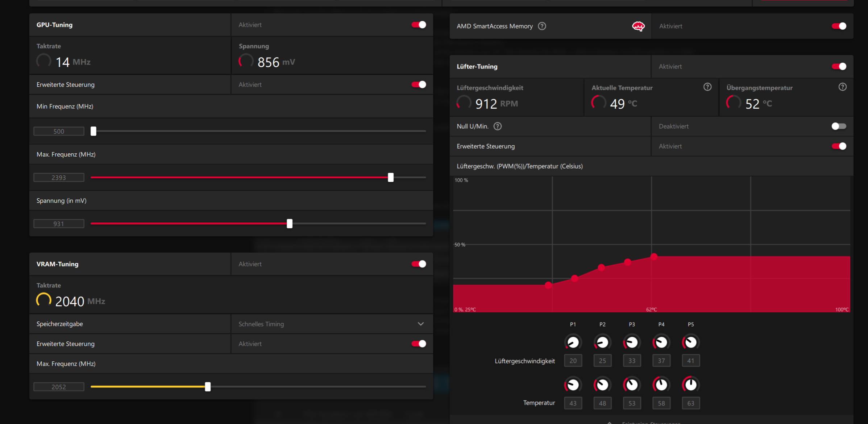Click the P1 Lüftergeschwindigkeit dial

point(573,342)
